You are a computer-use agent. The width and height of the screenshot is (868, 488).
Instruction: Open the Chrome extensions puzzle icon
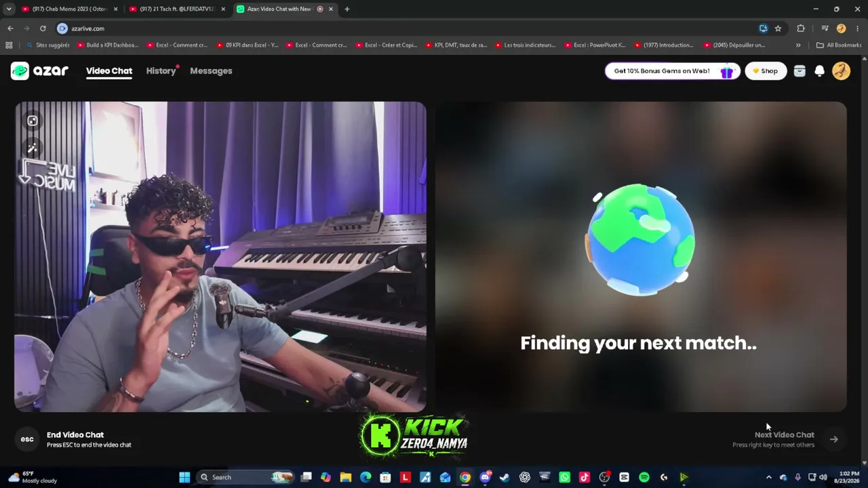[801, 28]
